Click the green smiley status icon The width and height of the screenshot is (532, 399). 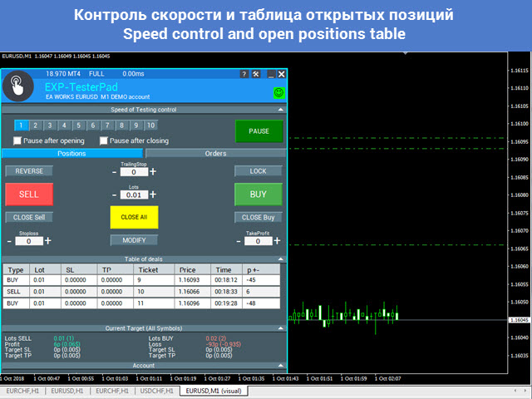pos(279,92)
